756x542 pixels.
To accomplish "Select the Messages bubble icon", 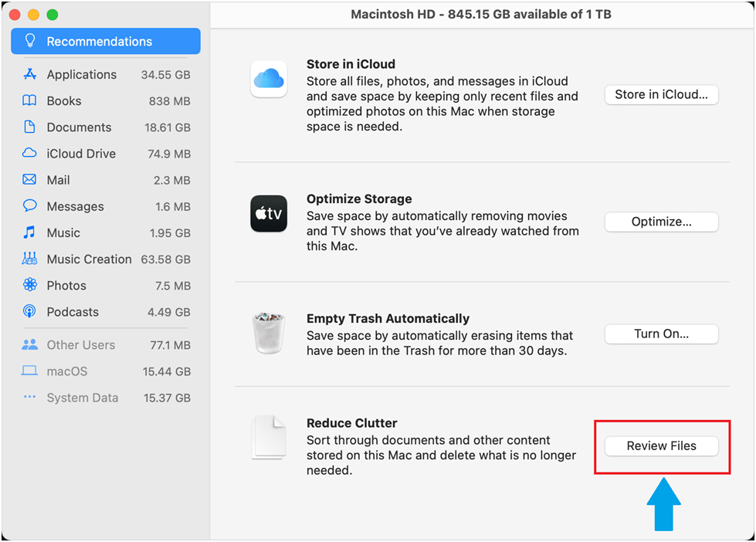I will [29, 206].
